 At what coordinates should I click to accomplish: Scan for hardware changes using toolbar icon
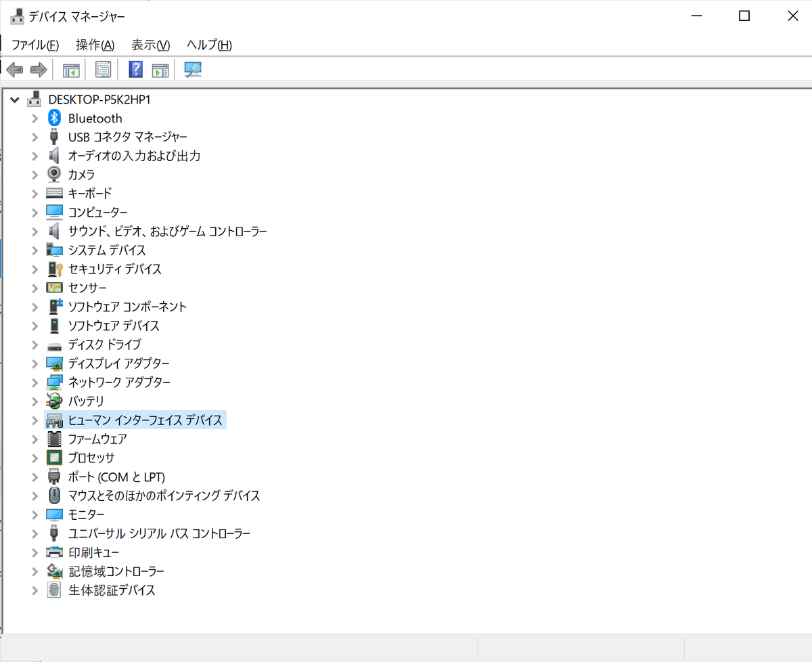click(193, 69)
